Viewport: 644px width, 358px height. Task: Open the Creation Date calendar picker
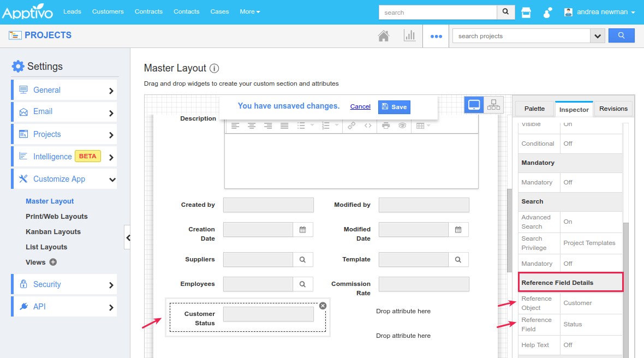click(x=303, y=229)
